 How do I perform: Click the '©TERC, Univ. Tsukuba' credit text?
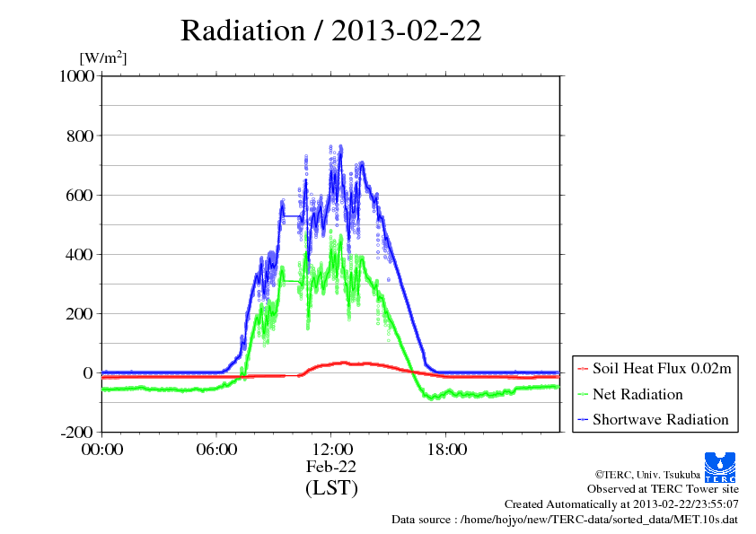(x=647, y=475)
